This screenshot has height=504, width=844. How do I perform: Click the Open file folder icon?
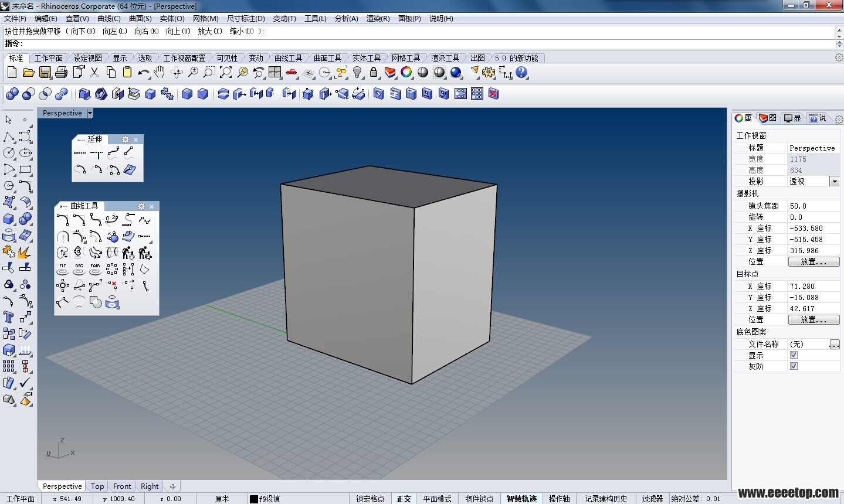(28, 73)
